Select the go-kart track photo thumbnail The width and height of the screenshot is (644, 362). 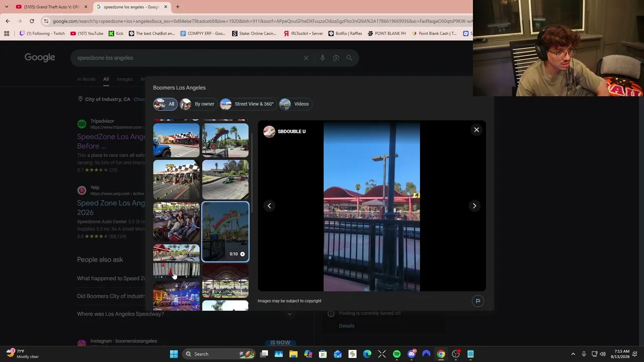click(225, 179)
